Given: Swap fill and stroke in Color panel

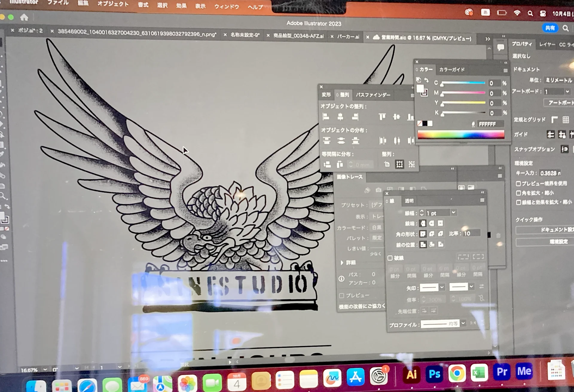Looking at the screenshot, I should coord(427,80).
